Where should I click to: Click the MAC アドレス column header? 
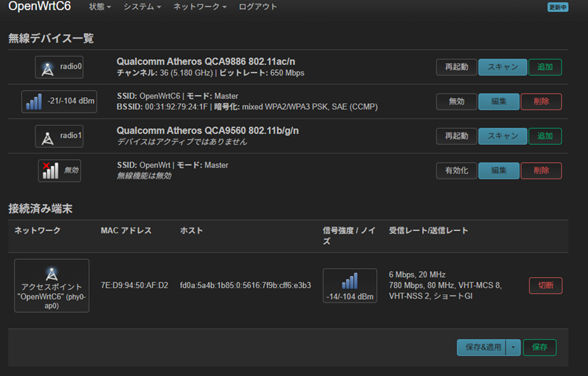tap(126, 231)
